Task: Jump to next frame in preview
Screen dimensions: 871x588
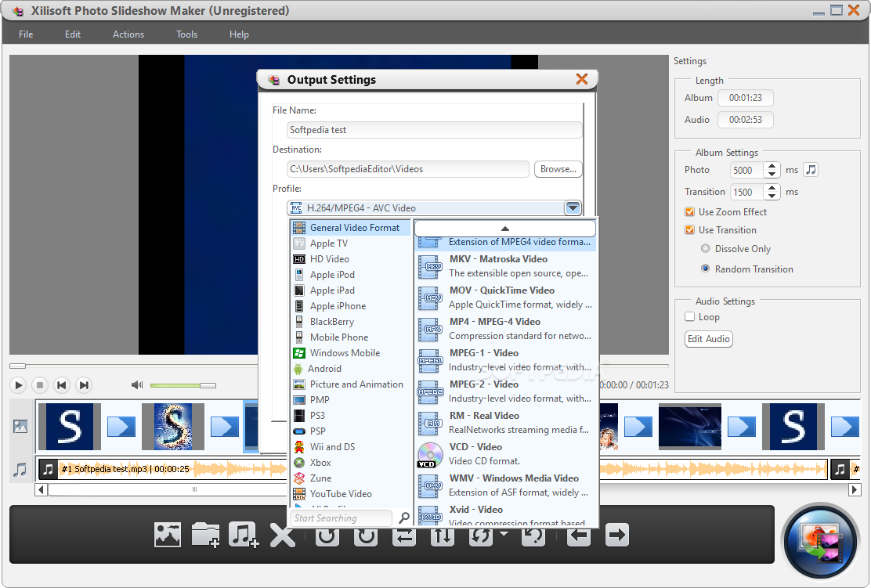Action: click(84, 384)
